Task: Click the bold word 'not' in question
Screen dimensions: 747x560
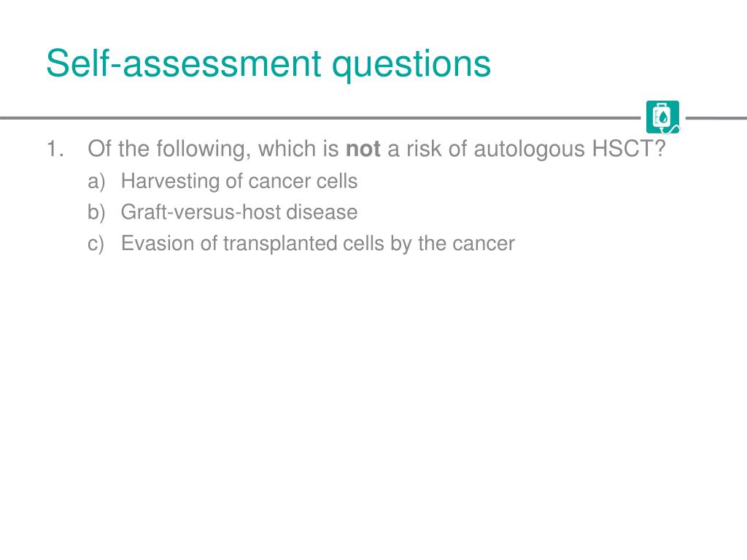Action: click(x=363, y=149)
